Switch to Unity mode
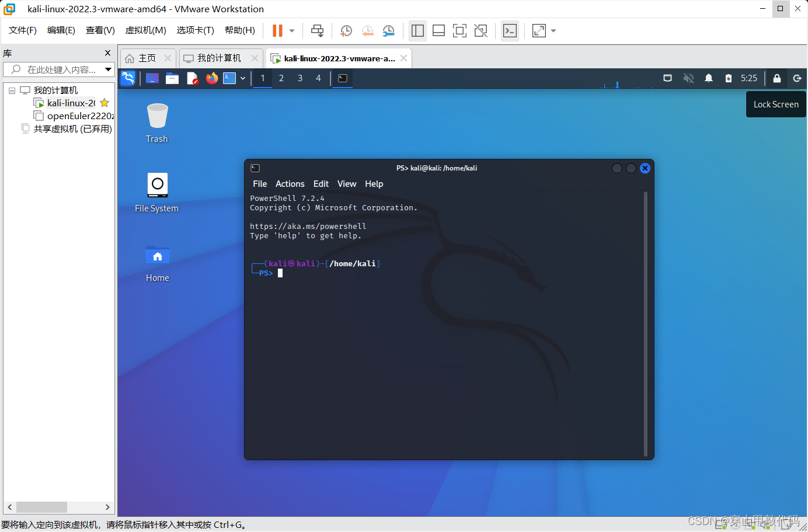Viewport: 808px width, 532px height. pos(480,30)
